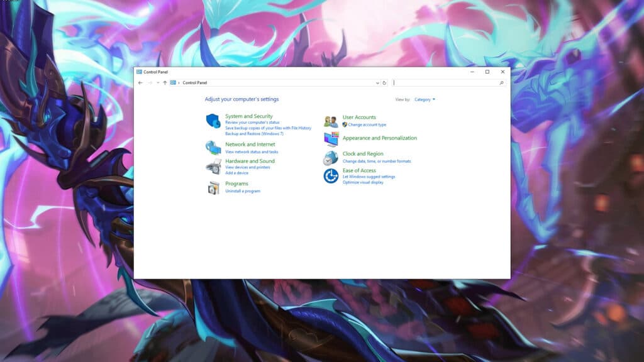This screenshot has width=644, height=362.
Task: Click the Network and Internet globe icon
Action: tap(212, 148)
